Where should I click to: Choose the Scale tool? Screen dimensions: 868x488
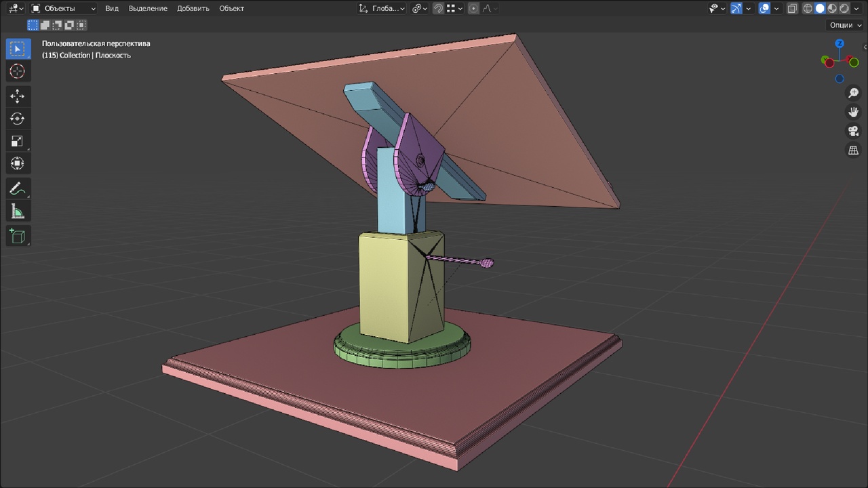(17, 141)
